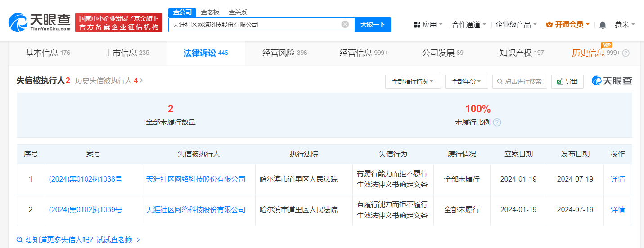Screen dimensions: 644x248
Task: Click the 导出 Excel export button
Action: pos(567,81)
